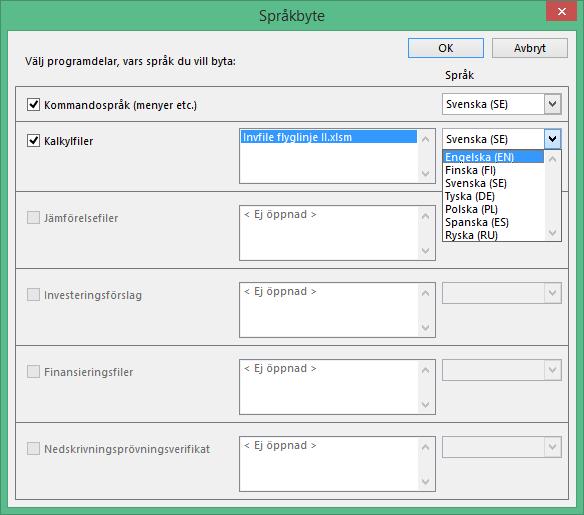This screenshot has height=515, width=584.
Task: Click scroll-down arrow of language dropdown list
Action: coord(553,233)
